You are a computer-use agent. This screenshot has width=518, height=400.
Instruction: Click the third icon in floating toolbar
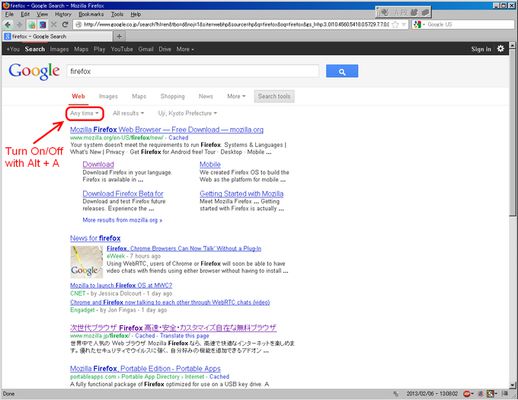(414, 12)
